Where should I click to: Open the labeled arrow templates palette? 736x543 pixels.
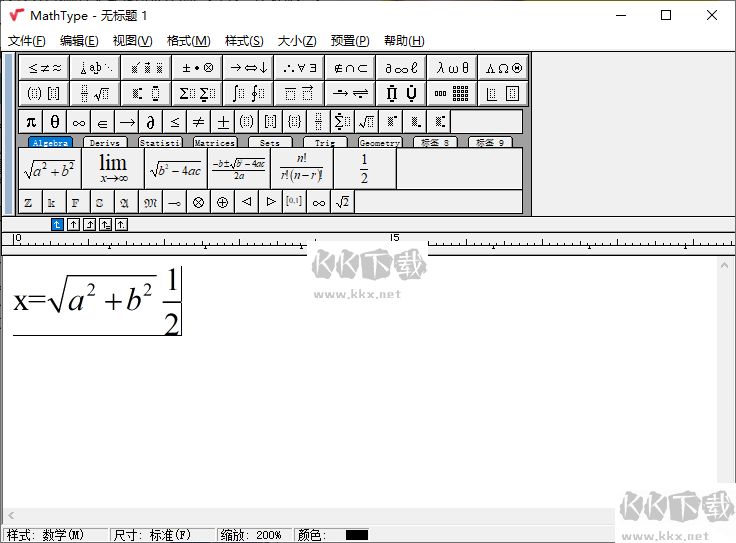coord(351,93)
